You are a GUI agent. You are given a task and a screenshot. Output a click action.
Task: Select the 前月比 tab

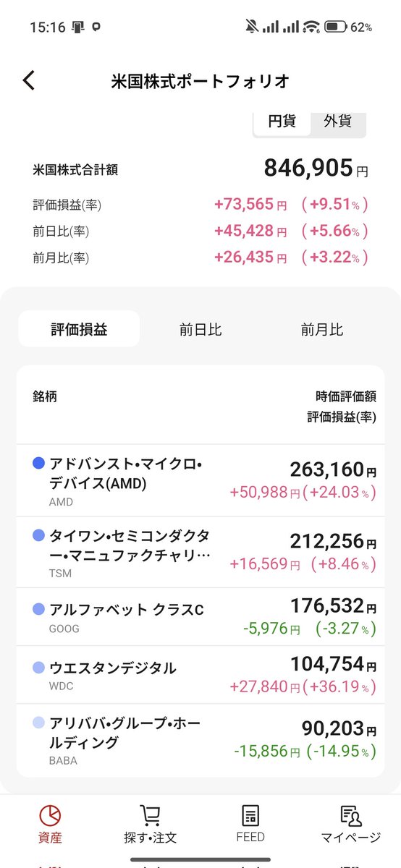click(322, 329)
